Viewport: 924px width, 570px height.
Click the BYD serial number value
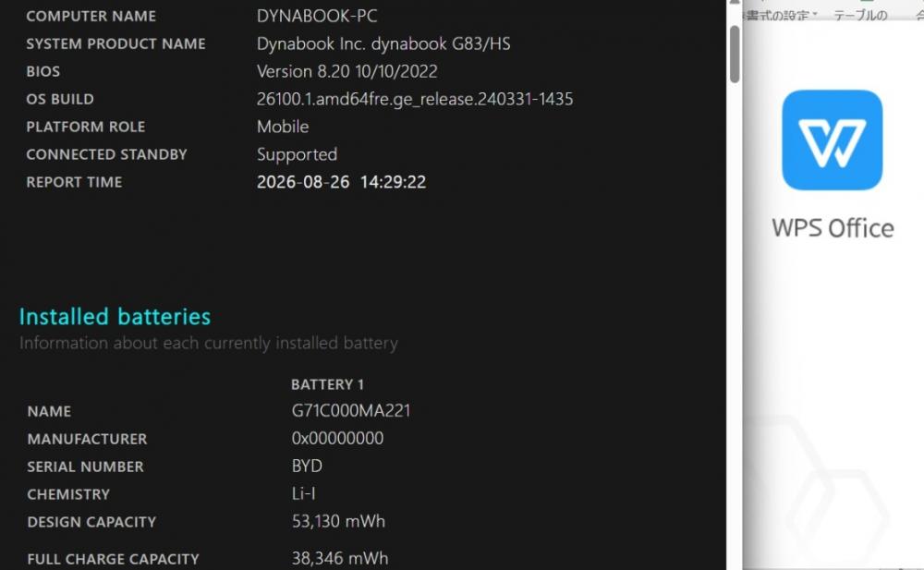click(x=307, y=466)
